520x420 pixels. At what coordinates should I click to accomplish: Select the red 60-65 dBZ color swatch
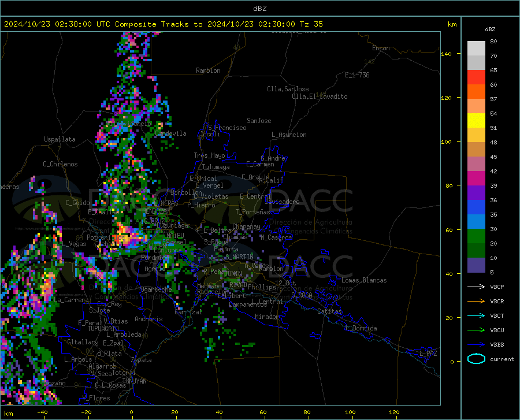click(476, 77)
